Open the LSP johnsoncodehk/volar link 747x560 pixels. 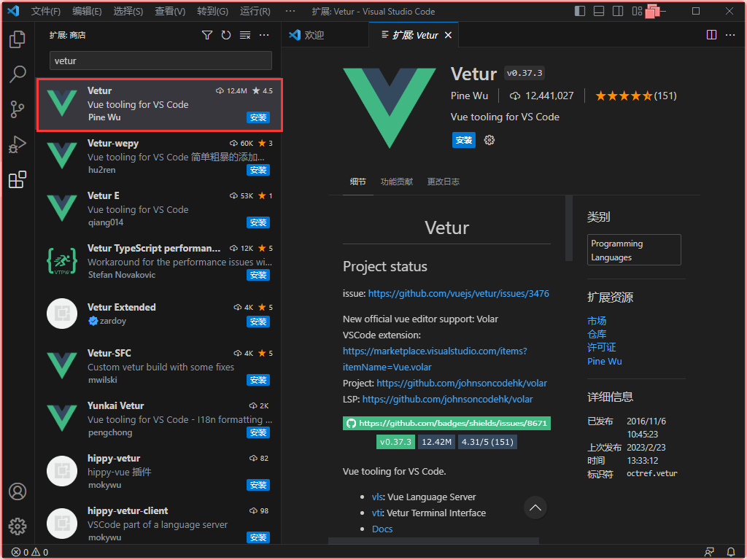(447, 400)
